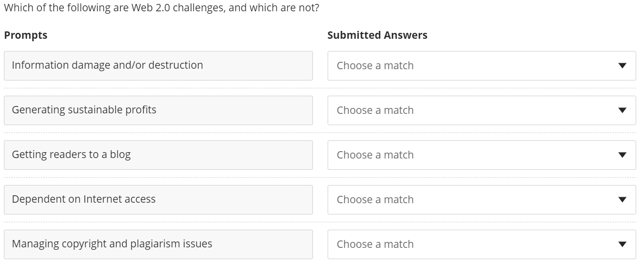Select the Information damage and/or destruction prompt box
Image resolution: width=644 pixels, height=266 pixels.
pyautogui.click(x=158, y=66)
